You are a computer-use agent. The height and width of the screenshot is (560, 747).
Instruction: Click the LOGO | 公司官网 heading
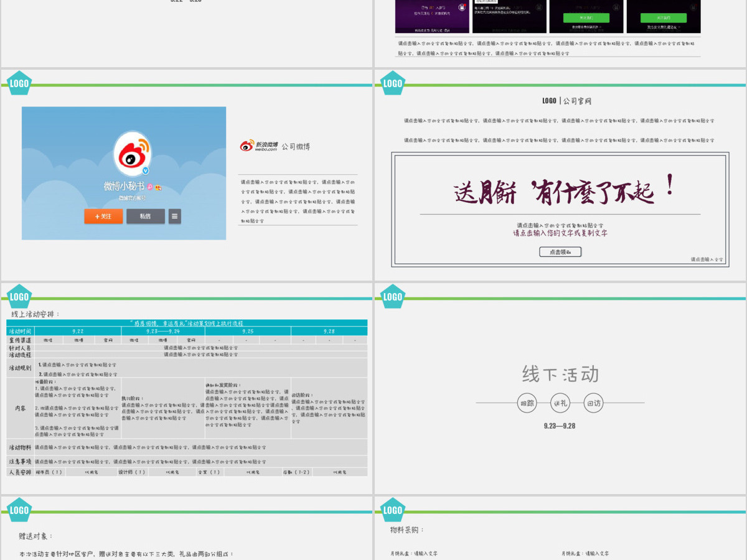coord(566,101)
